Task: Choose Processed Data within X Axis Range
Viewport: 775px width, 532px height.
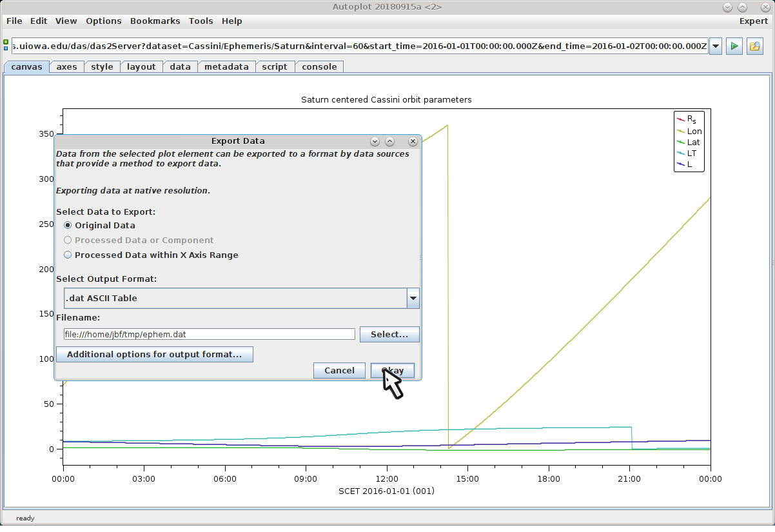Action: click(68, 255)
